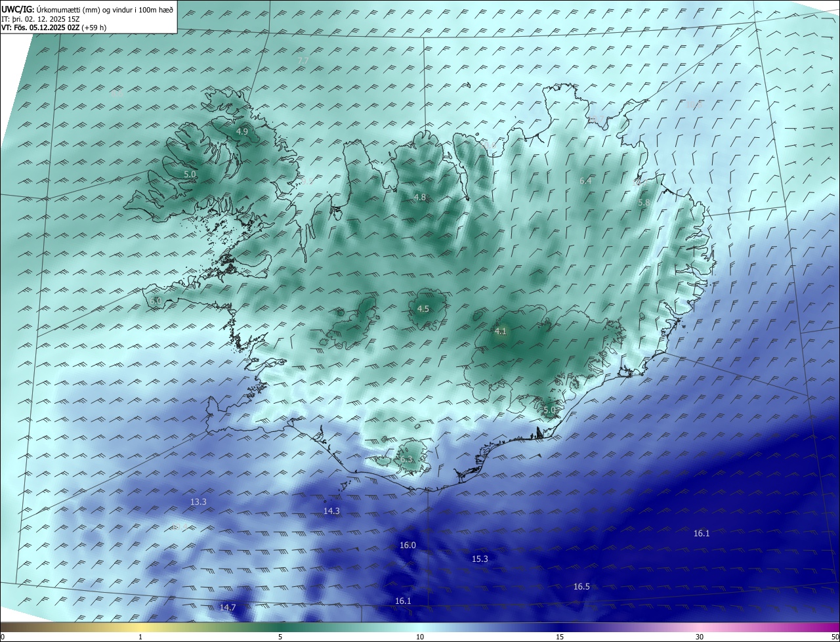Click the color scale tick label '15'
The height and width of the screenshot is (642, 840).
click(560, 637)
